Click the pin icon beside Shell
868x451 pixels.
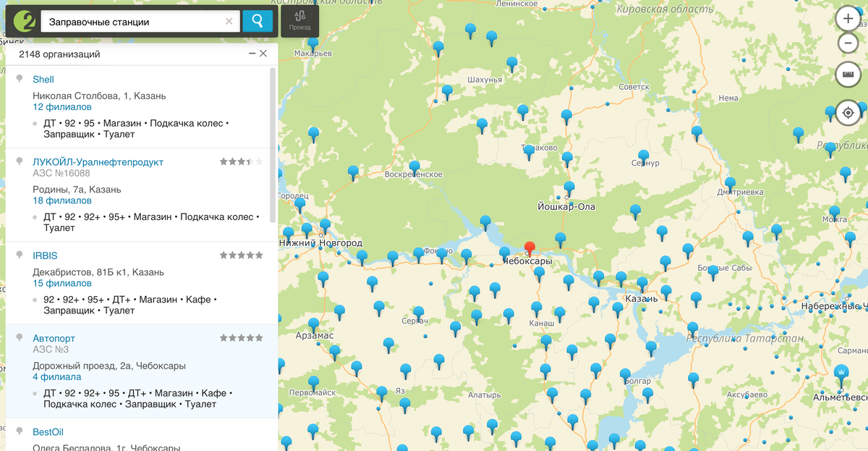pos(19,79)
